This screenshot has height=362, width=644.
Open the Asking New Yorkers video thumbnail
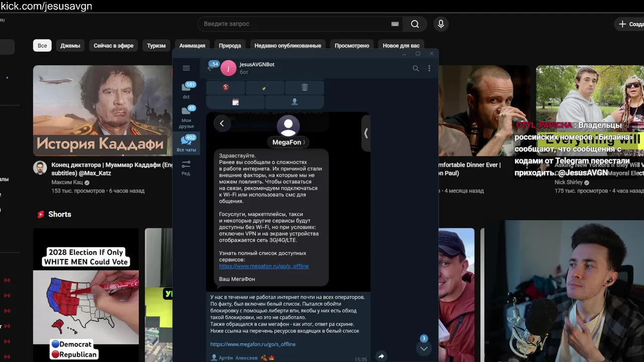tap(590, 111)
